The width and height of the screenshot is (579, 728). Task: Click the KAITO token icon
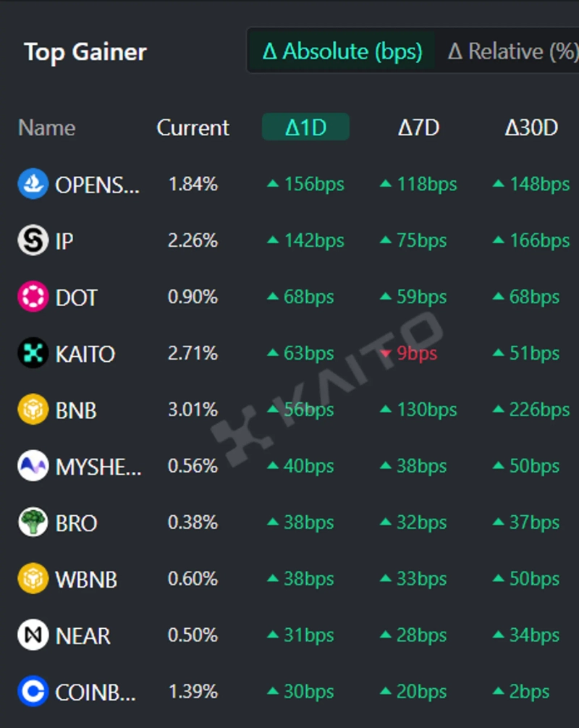pos(33,353)
